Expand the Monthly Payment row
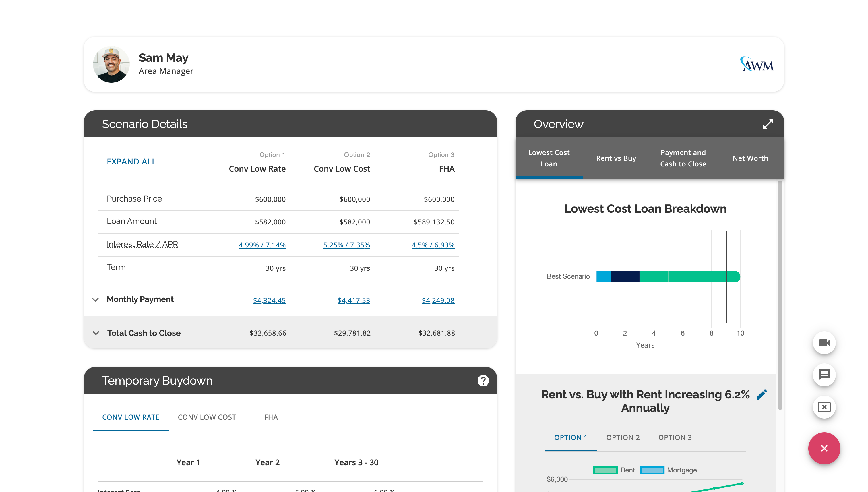 point(96,300)
